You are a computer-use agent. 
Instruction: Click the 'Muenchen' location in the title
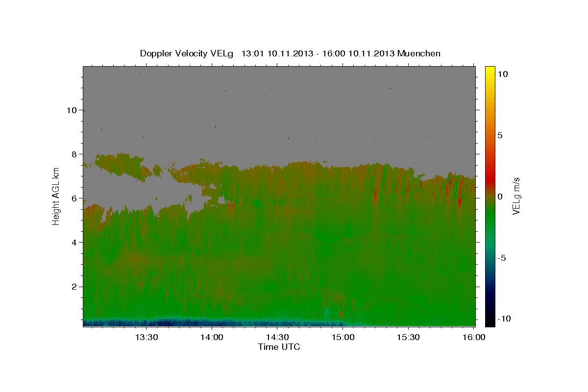[x=419, y=53]
